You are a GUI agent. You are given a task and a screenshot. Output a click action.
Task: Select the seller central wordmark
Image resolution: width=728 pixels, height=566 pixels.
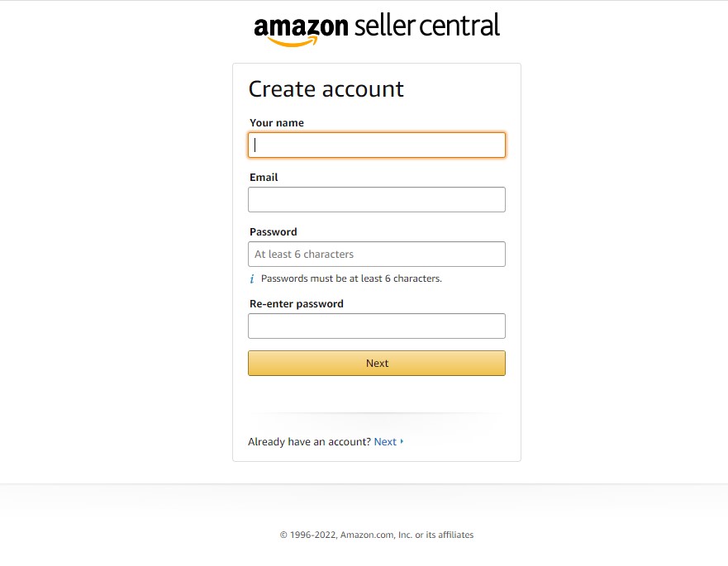[x=426, y=26]
